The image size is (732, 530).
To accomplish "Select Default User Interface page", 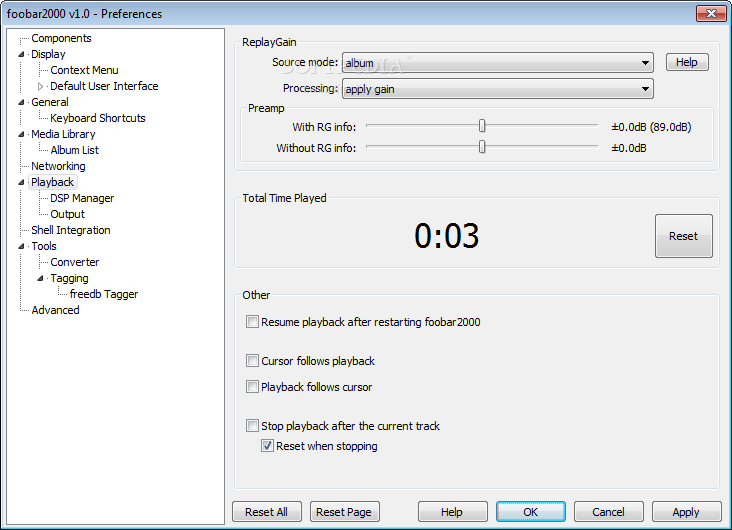I will [x=104, y=86].
